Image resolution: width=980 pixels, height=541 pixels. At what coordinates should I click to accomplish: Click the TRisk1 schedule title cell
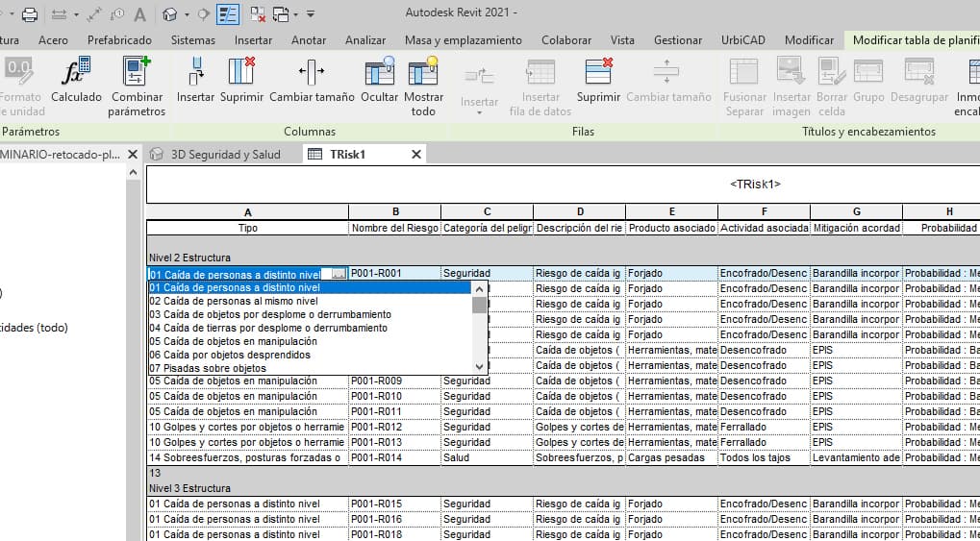coord(755,184)
